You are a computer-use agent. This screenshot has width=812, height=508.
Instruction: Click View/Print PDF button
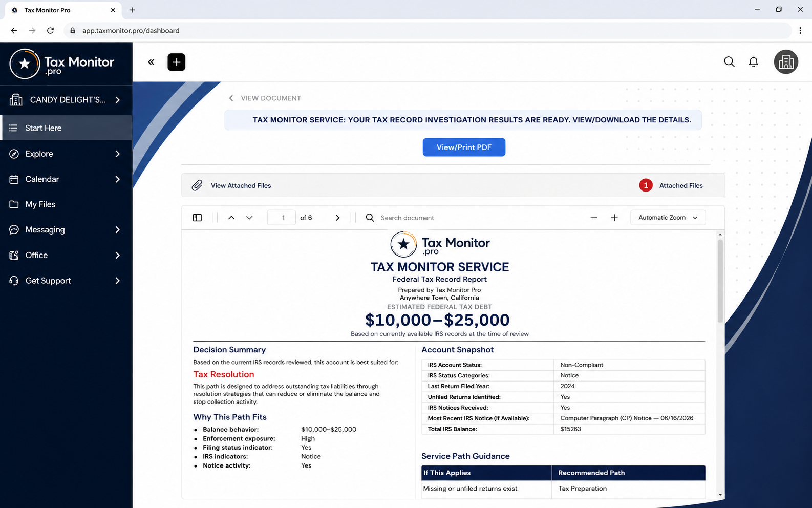tap(464, 147)
